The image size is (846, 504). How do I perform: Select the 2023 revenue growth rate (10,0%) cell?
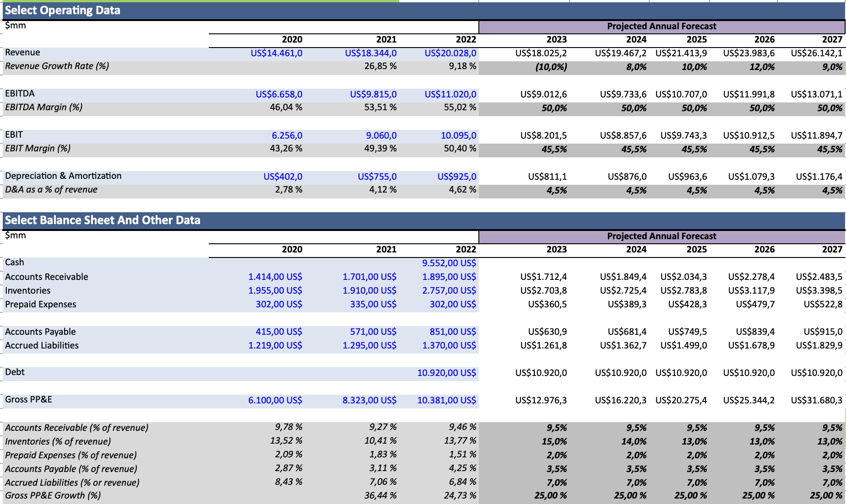pos(551,67)
